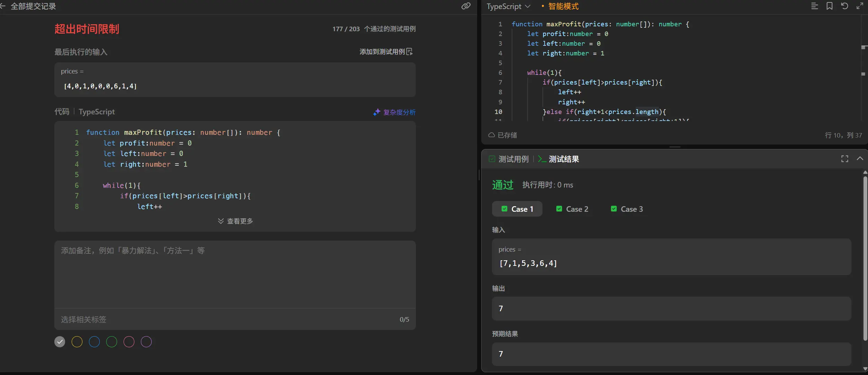
Task: Open the TypeScript language dropdown
Action: tap(508, 6)
